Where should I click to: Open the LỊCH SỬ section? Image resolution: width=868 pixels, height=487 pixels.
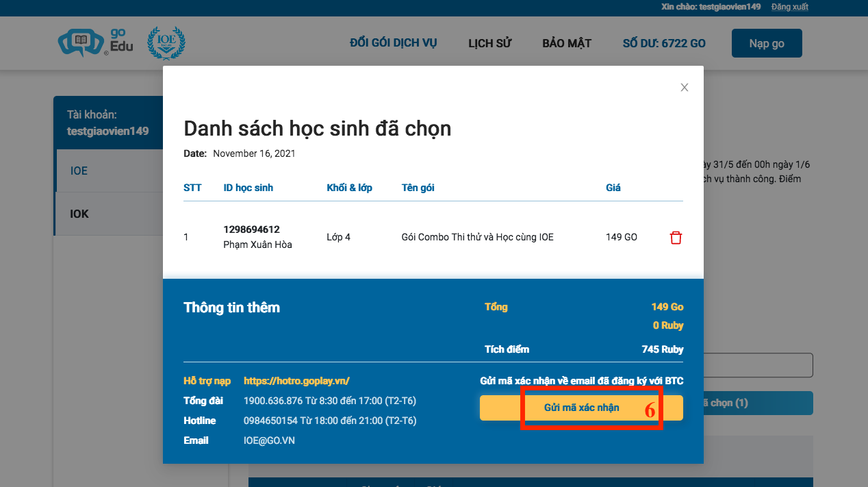(489, 42)
